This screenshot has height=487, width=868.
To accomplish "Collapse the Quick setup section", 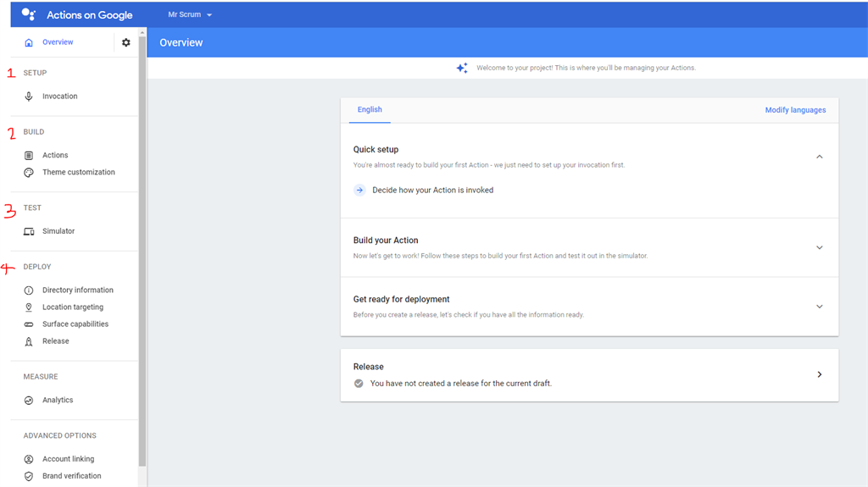I will [820, 157].
